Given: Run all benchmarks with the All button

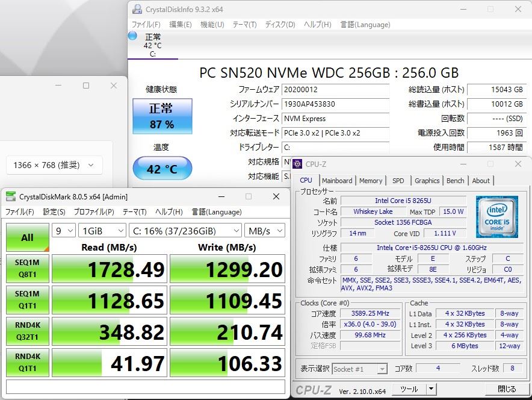Looking at the screenshot, I should pos(28,237).
